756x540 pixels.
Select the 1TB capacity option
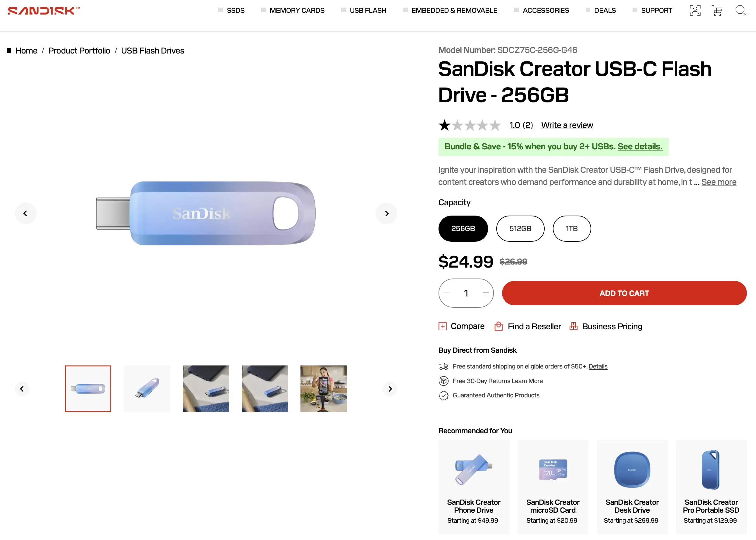tap(571, 229)
